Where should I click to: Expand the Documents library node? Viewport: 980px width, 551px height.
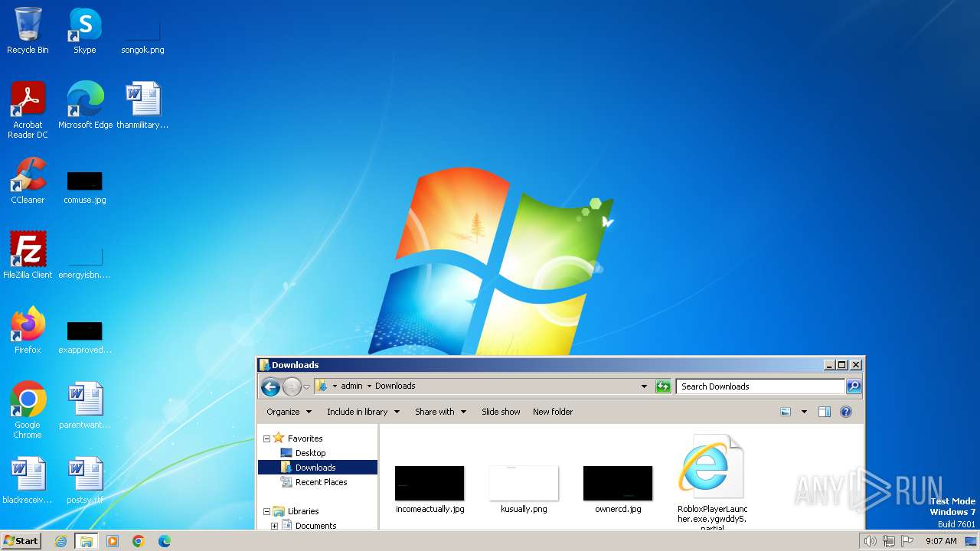[275, 526]
